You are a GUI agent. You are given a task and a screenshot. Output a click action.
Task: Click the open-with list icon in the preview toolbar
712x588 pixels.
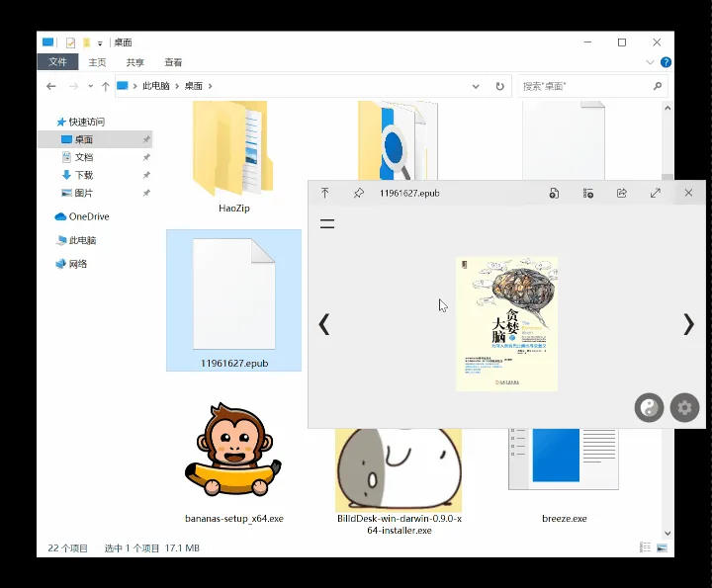(x=588, y=194)
